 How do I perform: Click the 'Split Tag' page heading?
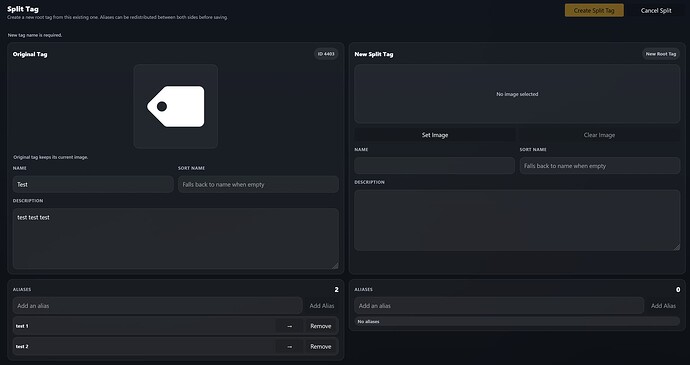tap(23, 9)
